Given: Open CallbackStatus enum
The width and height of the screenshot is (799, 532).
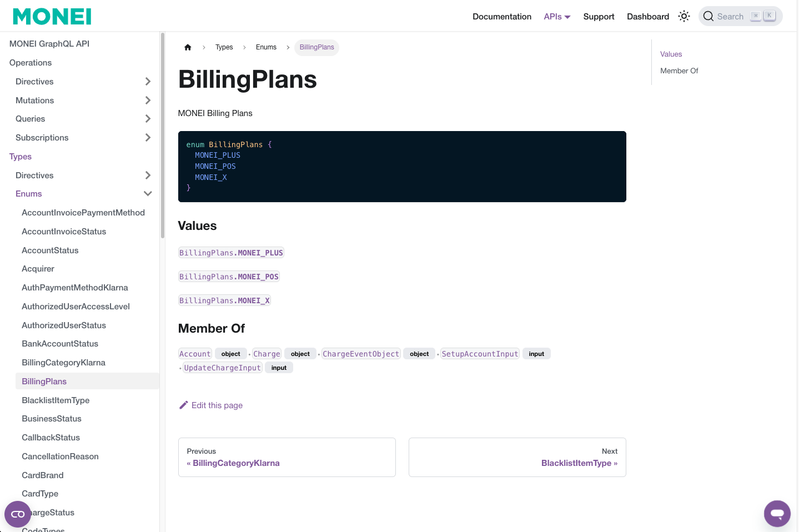Looking at the screenshot, I should coord(51,438).
